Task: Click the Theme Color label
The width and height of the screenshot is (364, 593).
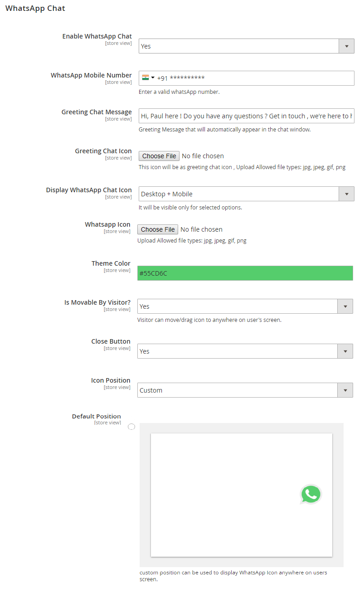Action: [111, 263]
